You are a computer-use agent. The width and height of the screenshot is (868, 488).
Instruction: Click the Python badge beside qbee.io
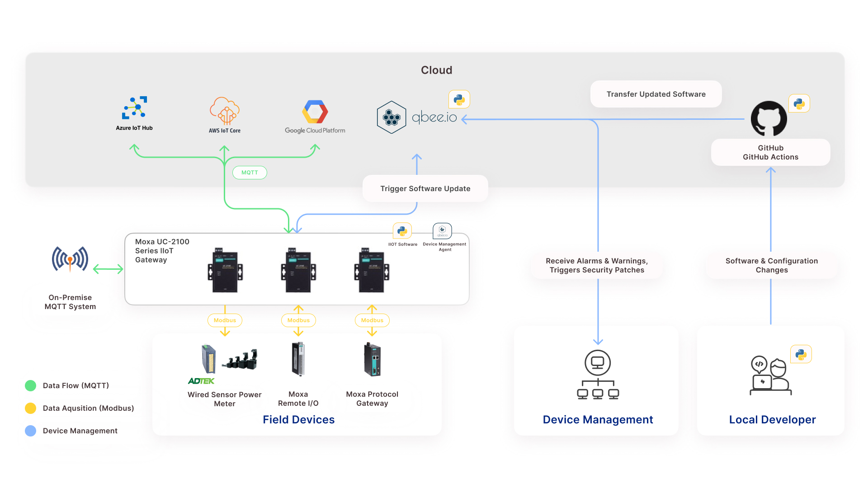[x=459, y=99]
